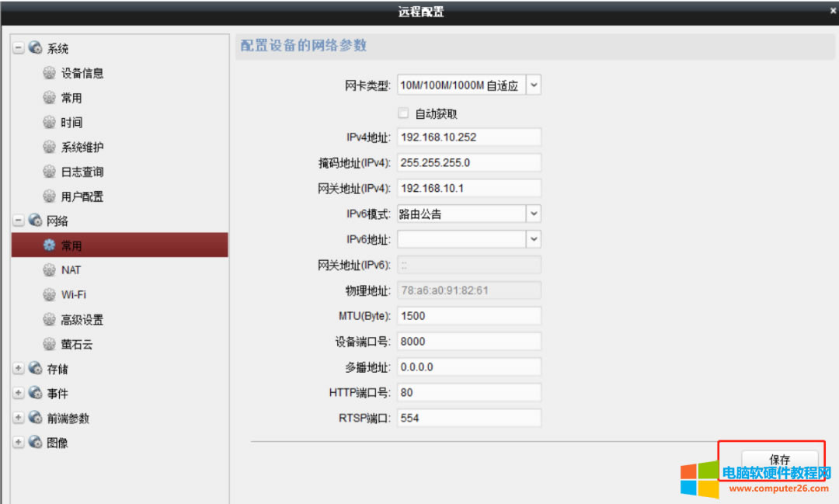Image resolution: width=839 pixels, height=504 pixels.
Task: Collapse the 网络 tree node
Action: (x=18, y=220)
